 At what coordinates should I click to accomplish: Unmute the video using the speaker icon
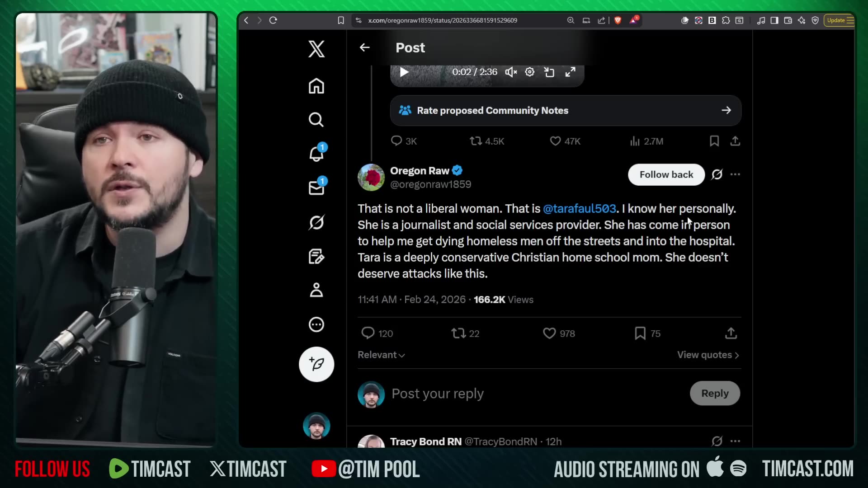point(511,72)
